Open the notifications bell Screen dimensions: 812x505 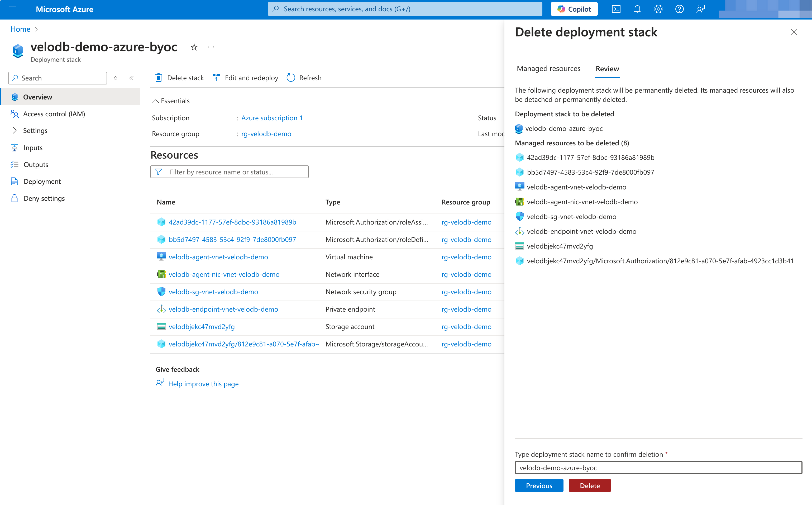pos(637,9)
